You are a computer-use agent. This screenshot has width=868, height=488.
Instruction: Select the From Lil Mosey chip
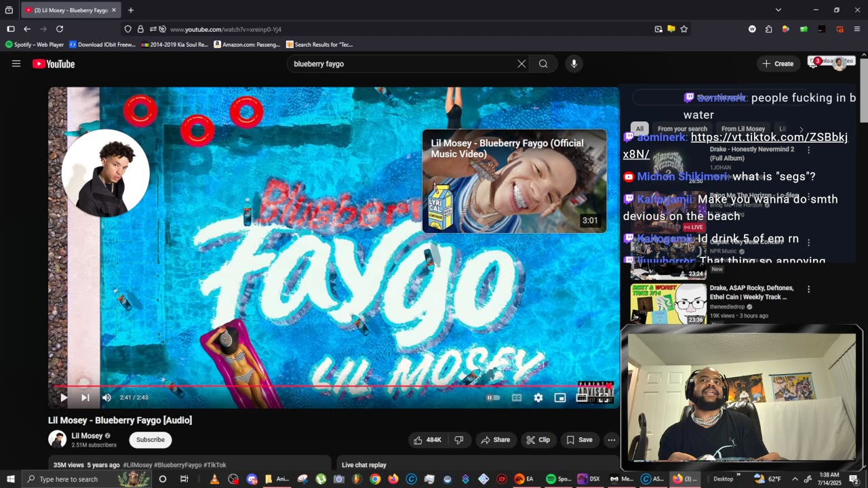743,129
